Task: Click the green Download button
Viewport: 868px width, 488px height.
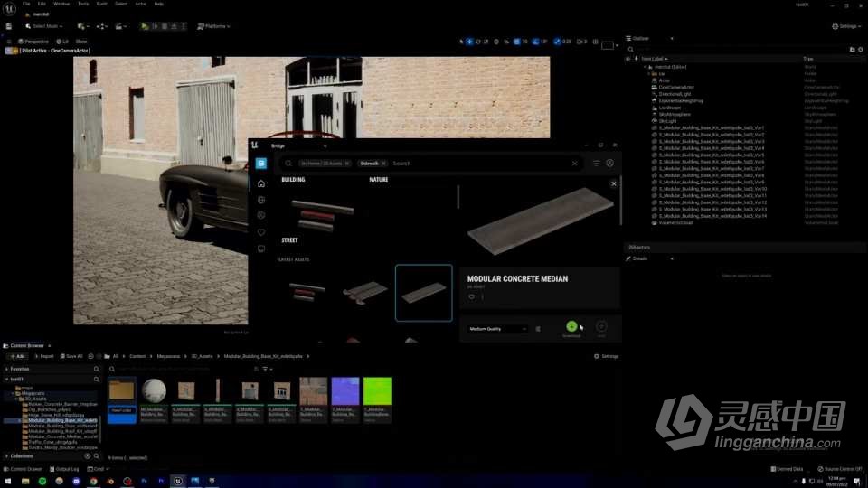Action: 571,326
